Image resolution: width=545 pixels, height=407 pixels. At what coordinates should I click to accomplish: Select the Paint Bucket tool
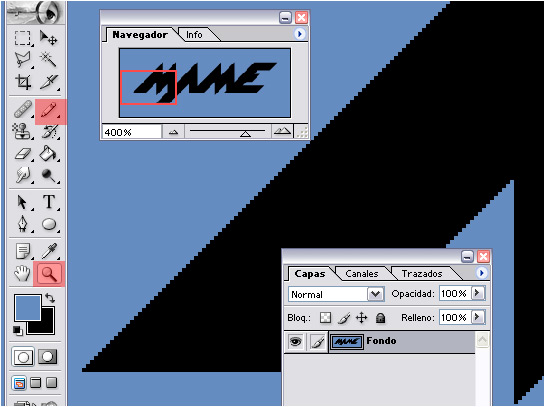[x=48, y=154]
